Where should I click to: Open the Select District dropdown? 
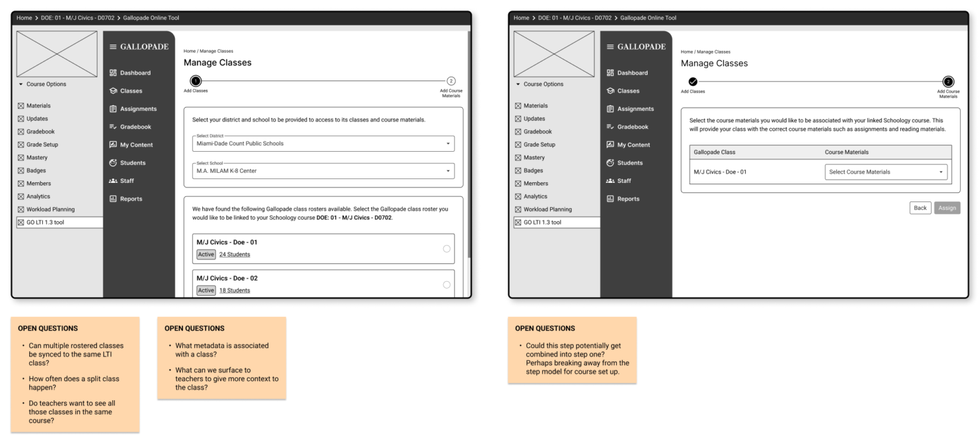coord(323,143)
